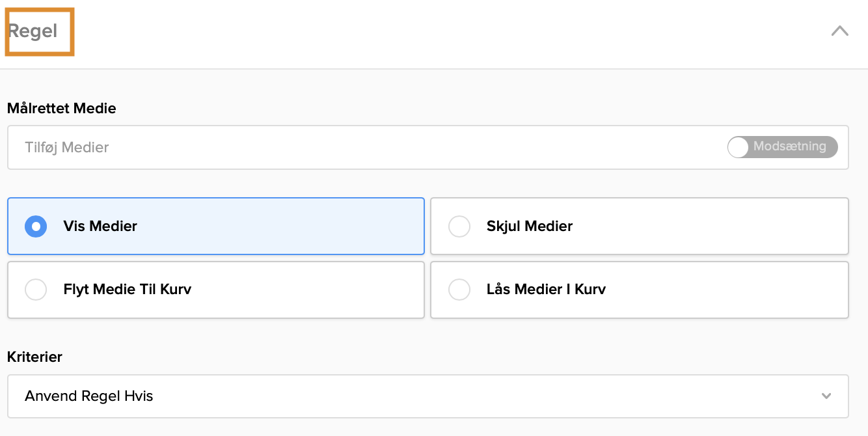The image size is (868, 436).
Task: Select the Flyt Medie Til Kurv radio circle
Action: (36, 290)
